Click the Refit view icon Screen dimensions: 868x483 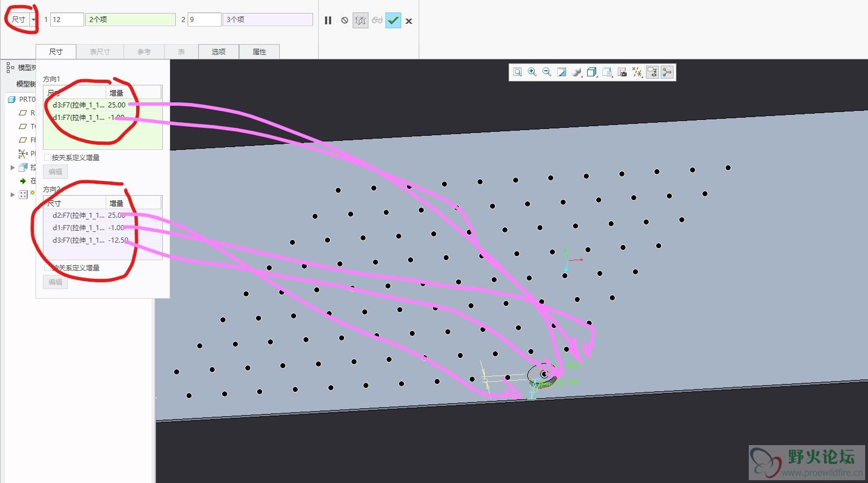517,72
